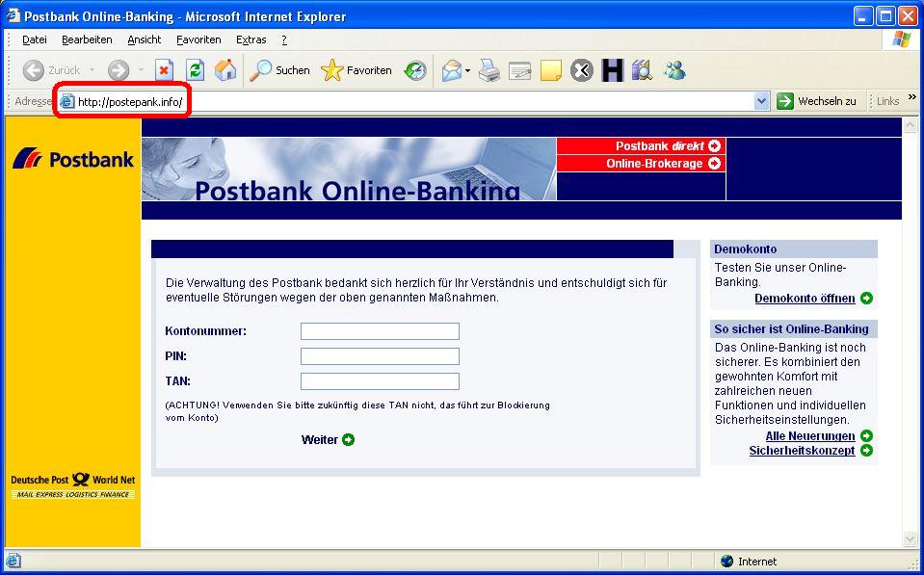Open the history clock toolbar icon
The height and width of the screenshot is (575, 924).
[x=415, y=70]
